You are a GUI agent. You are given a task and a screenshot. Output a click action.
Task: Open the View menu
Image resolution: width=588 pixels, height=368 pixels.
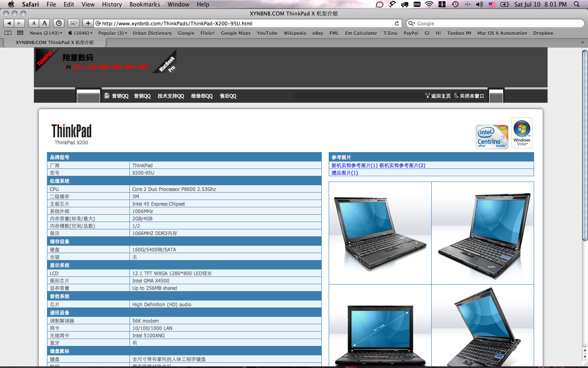(88, 4)
